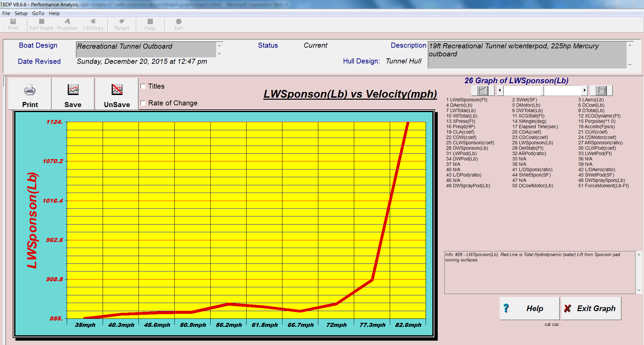The width and height of the screenshot is (644, 345).
Task: Select graph 31 LWPod(Lb)
Action: [461, 153]
